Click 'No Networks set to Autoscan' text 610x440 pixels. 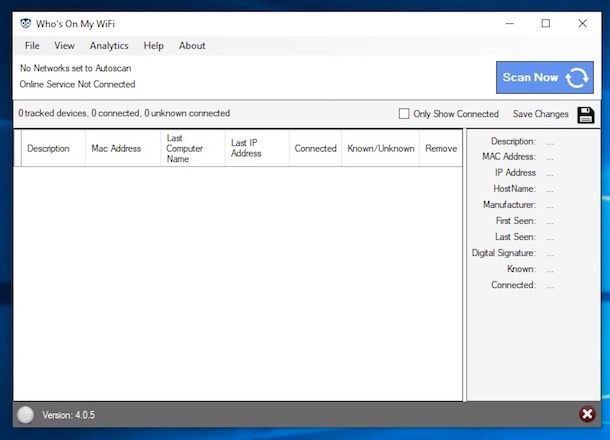coord(75,68)
